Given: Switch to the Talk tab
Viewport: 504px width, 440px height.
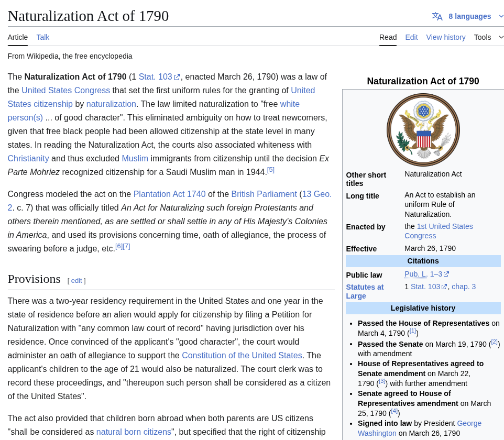Looking at the screenshot, I should (43, 37).
